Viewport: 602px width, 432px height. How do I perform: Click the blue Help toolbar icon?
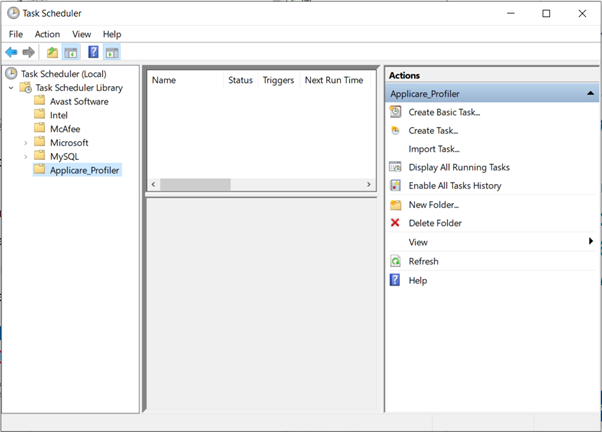coord(93,52)
